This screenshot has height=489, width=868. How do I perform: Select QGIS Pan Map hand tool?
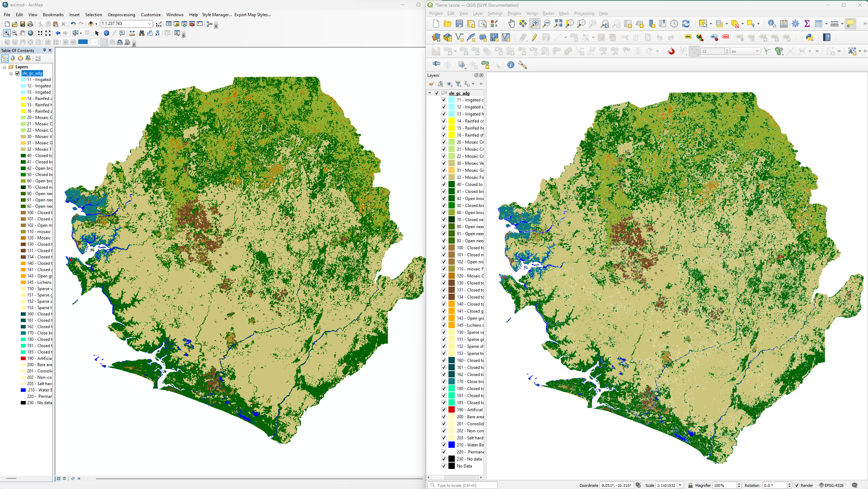click(x=512, y=24)
